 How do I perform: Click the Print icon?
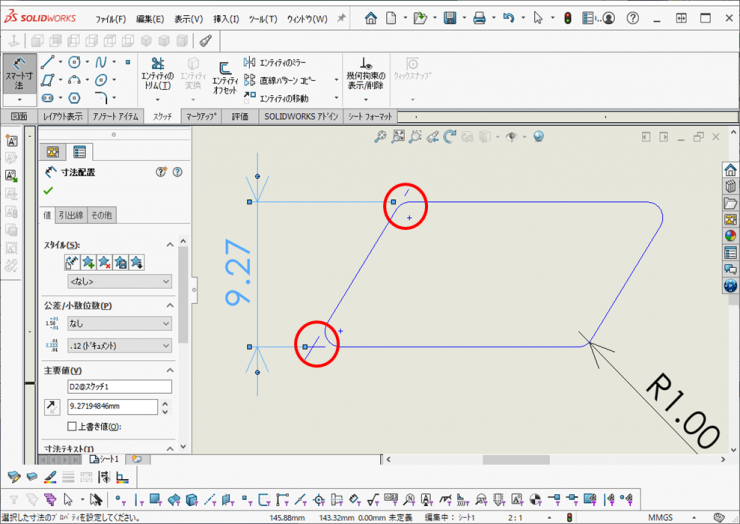tap(479, 18)
